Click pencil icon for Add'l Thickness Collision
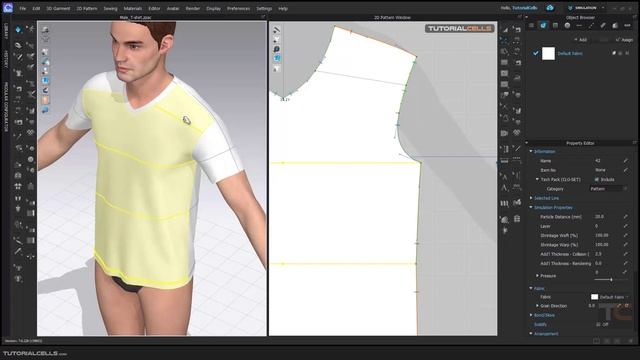Screen dimensions: 640x360 coord(625,254)
